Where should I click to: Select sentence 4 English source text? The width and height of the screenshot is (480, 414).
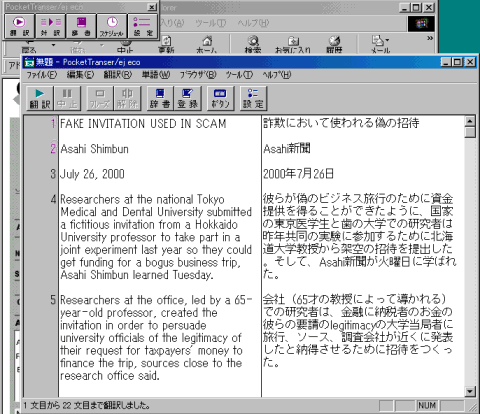click(x=156, y=237)
